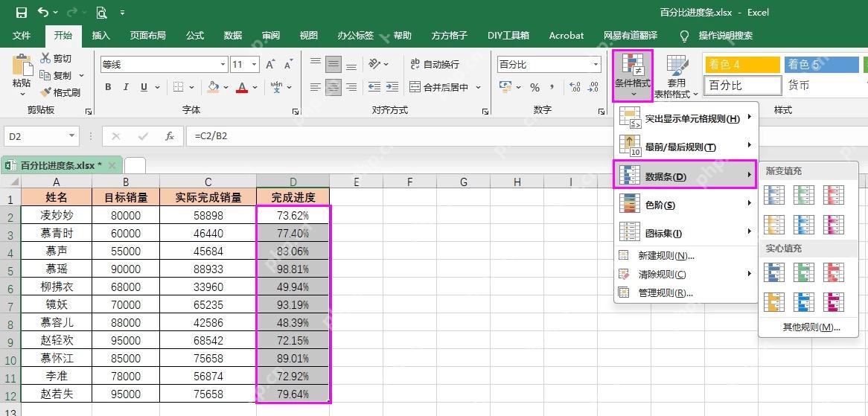868x416 pixels.
Task: Toggle Bold formatting
Action: pos(108,87)
